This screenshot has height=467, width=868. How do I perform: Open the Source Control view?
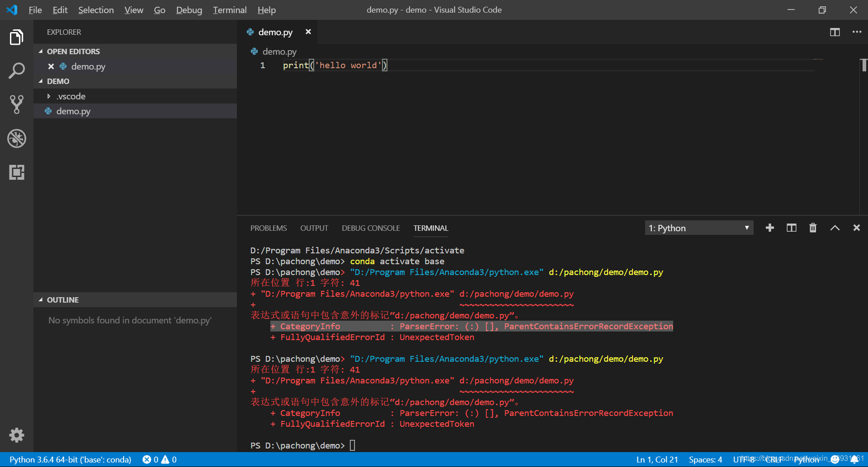pos(17,104)
